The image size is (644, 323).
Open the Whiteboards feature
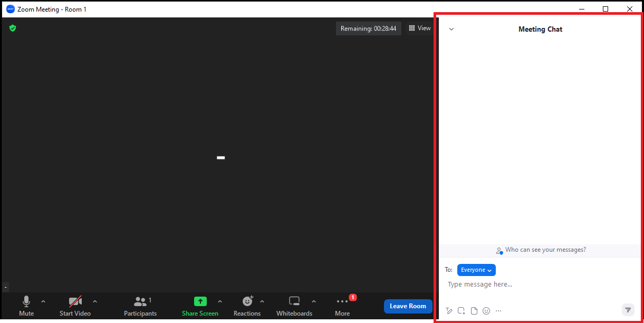click(x=294, y=306)
